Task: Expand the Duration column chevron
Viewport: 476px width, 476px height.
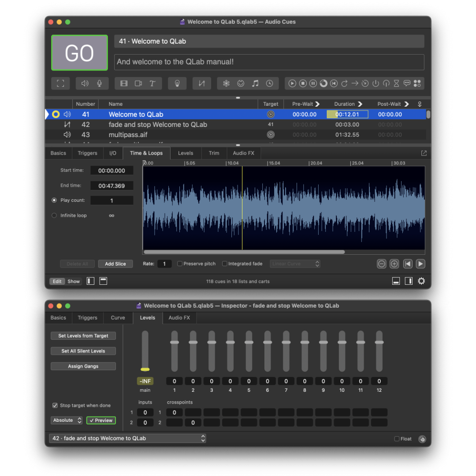Action: pos(360,104)
